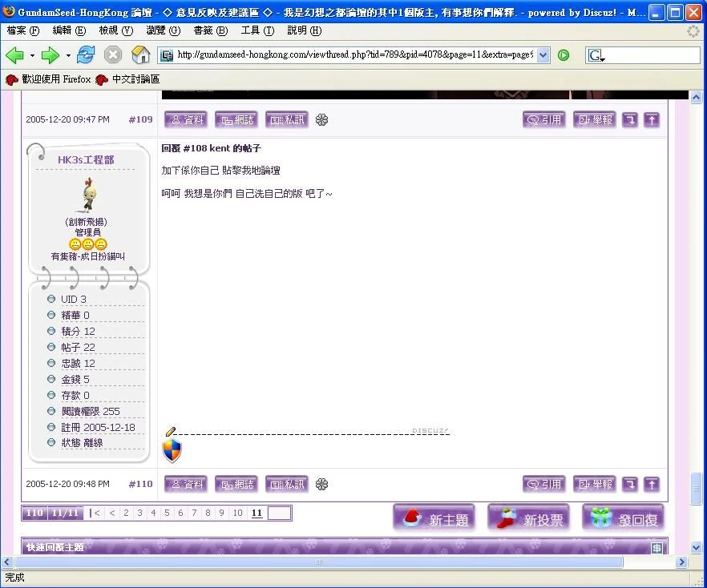707x588 pixels.
Task: Click 資料 button on post #109
Action: pyautogui.click(x=186, y=120)
